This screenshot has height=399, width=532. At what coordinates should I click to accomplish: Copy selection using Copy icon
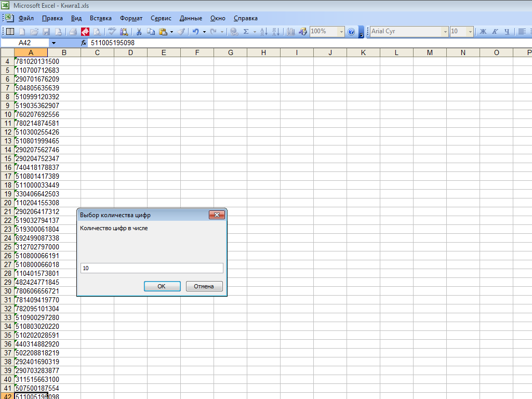click(151, 32)
